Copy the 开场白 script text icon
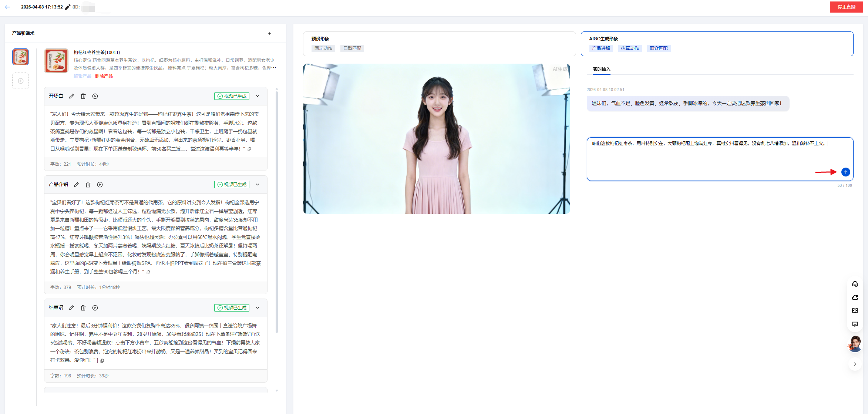Viewport: 868px width, 414px height. [250, 149]
